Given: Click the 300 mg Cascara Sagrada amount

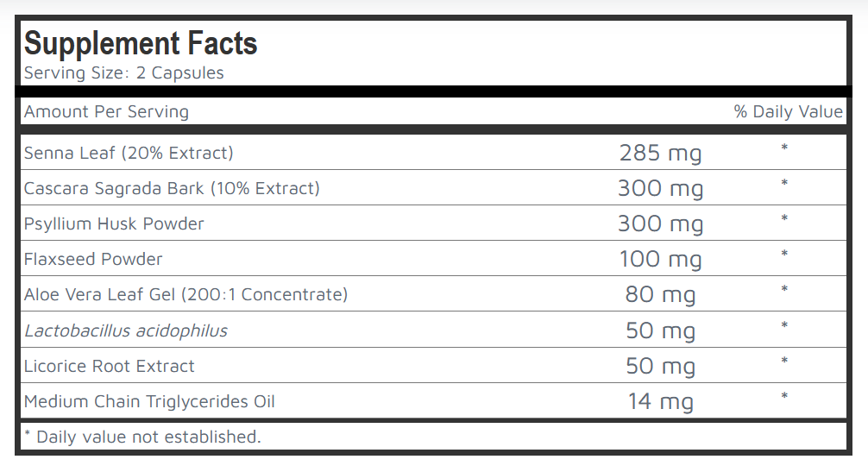Looking at the screenshot, I should 660,189.
